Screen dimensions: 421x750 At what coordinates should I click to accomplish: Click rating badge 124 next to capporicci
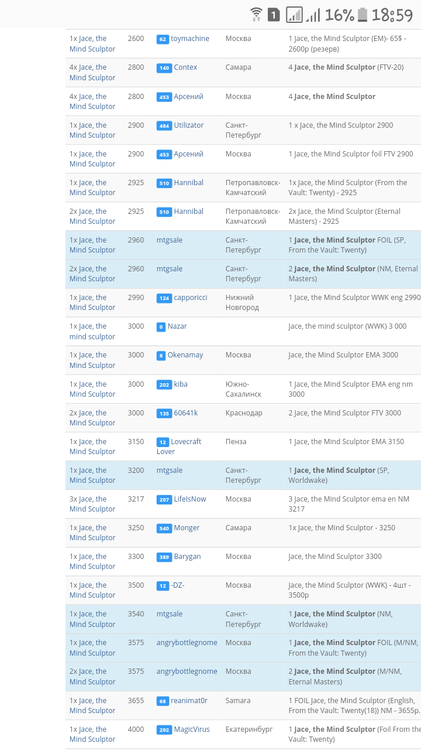coord(164,298)
